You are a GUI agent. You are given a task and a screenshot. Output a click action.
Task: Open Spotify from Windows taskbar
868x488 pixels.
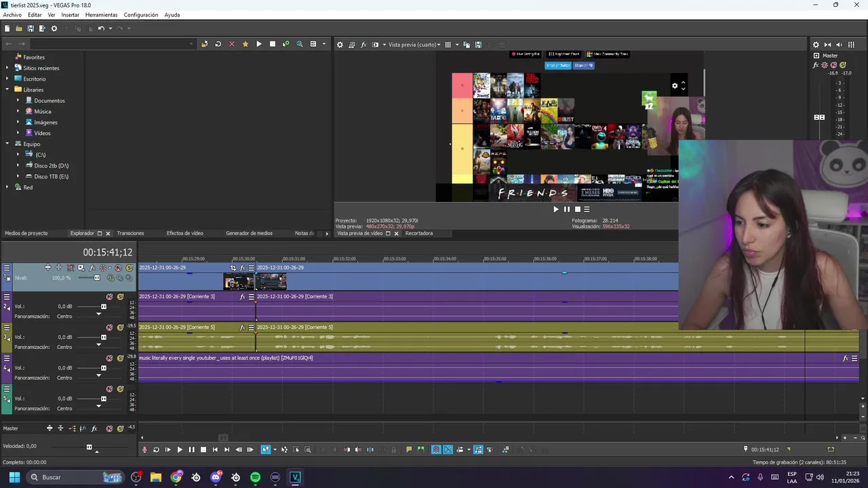(255, 477)
